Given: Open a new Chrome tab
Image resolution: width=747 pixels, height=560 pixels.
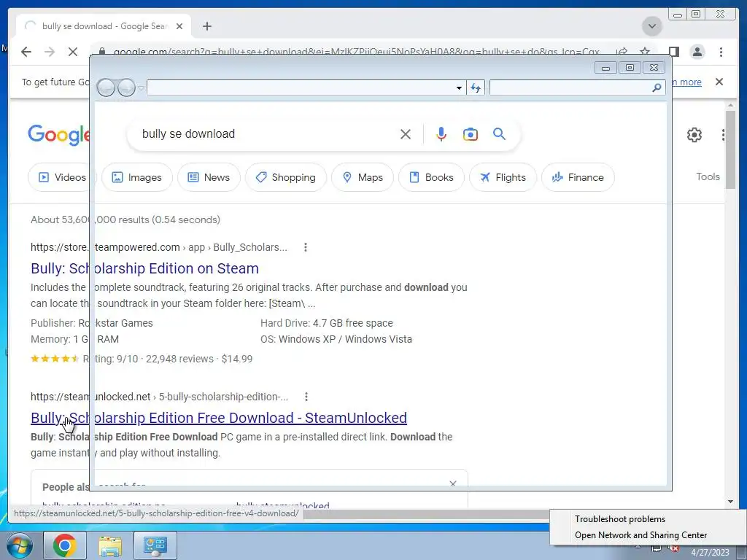Looking at the screenshot, I should [x=206, y=26].
